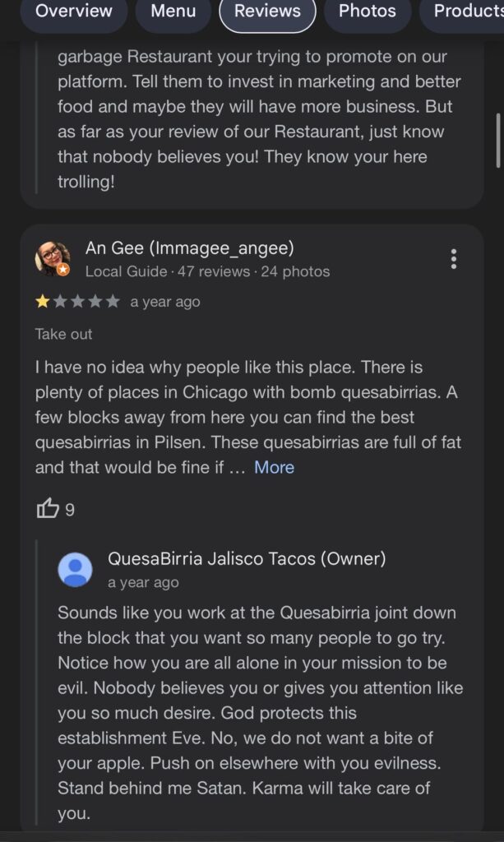Open options for An Gee's review
The image size is (504, 842).
(x=453, y=259)
